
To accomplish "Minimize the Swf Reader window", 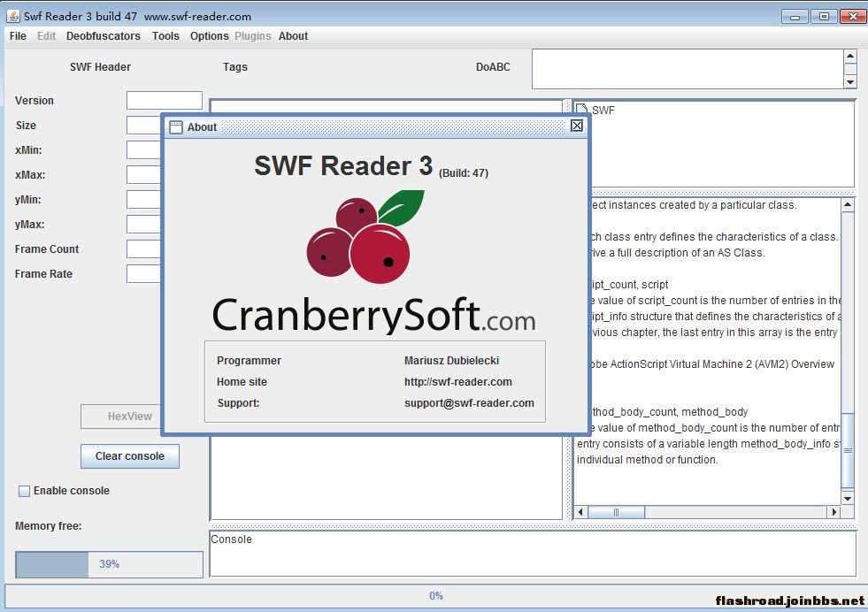I will pyautogui.click(x=795, y=17).
